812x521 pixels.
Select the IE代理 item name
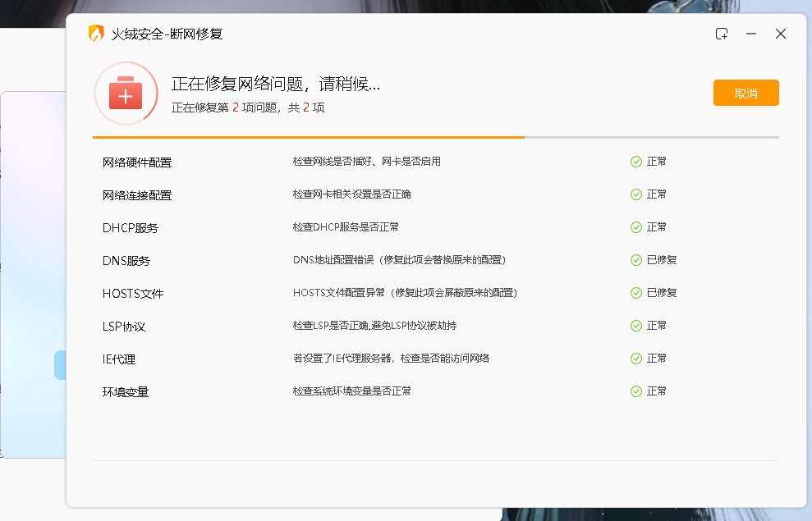(119, 359)
